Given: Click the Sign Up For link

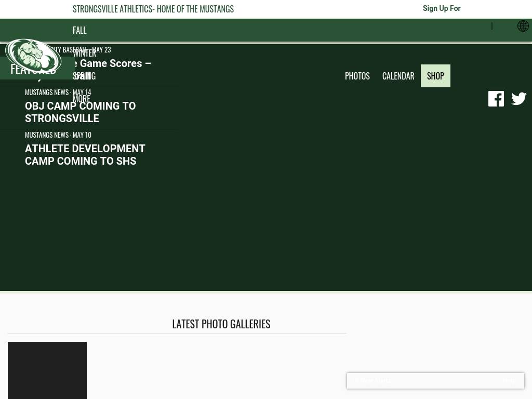Looking at the screenshot, I should [441, 8].
